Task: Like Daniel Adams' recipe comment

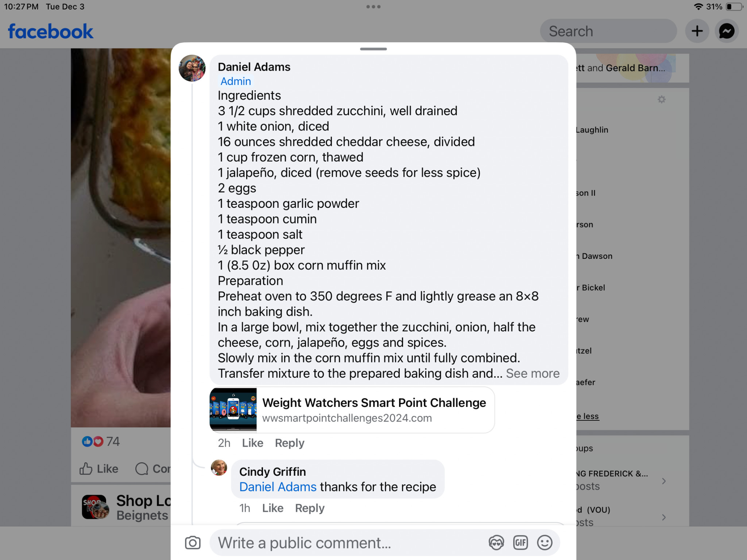Action: (x=252, y=443)
